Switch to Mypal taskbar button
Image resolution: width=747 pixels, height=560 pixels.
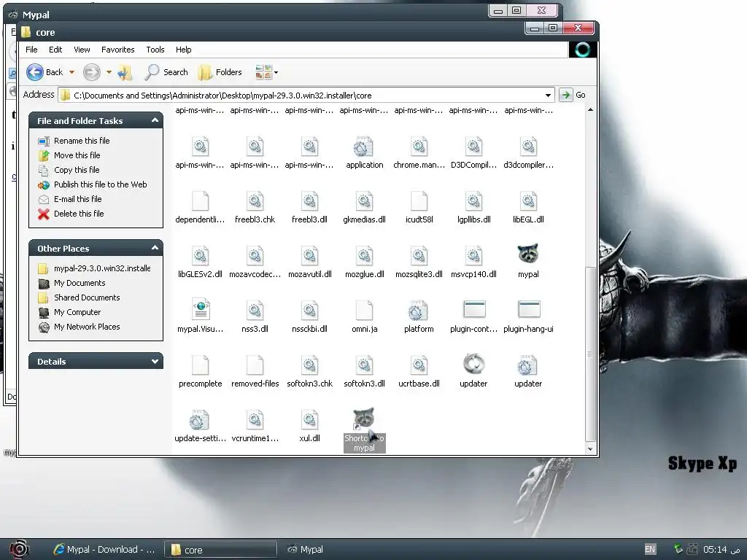pos(306,550)
